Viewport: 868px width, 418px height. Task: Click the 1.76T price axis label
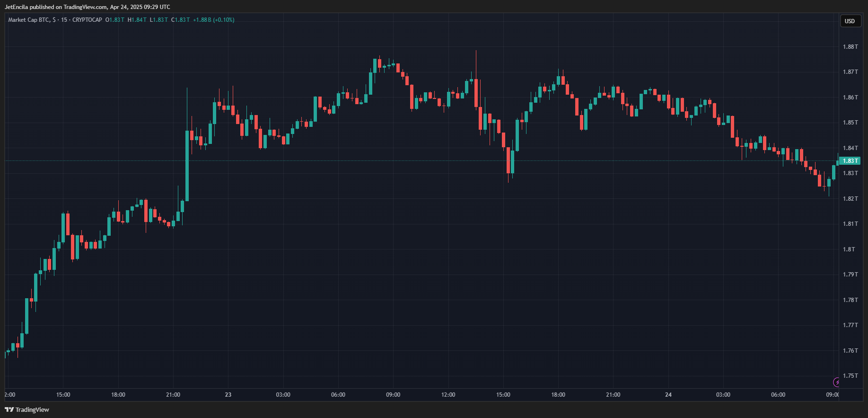tap(850, 351)
